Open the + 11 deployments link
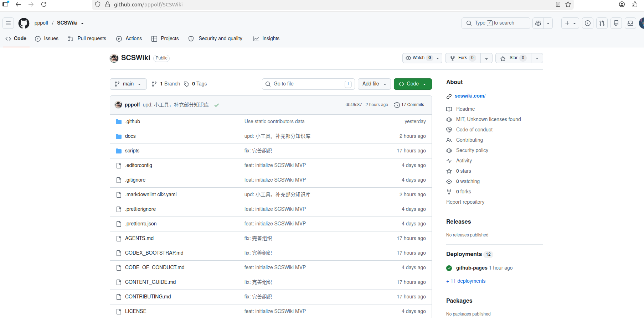 pyautogui.click(x=466, y=281)
